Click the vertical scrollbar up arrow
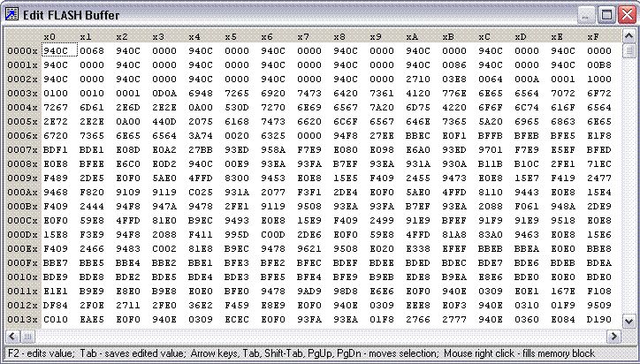The image size is (640, 364). coord(629,37)
